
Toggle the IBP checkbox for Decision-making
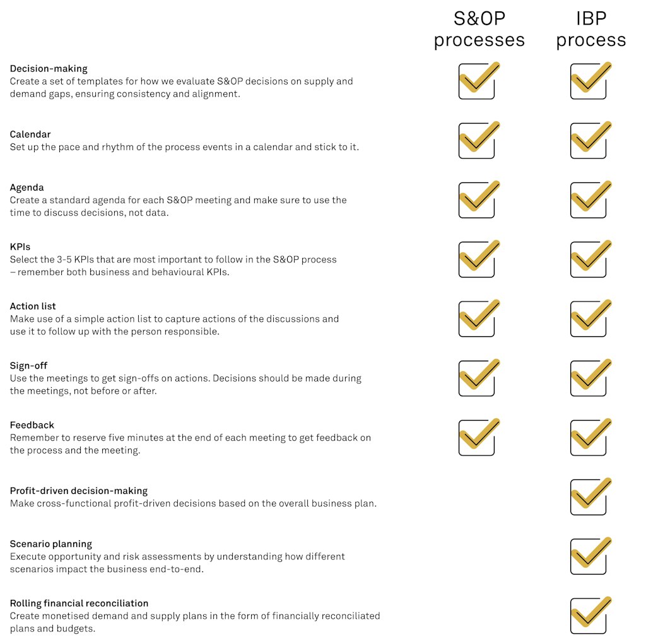[x=588, y=81]
